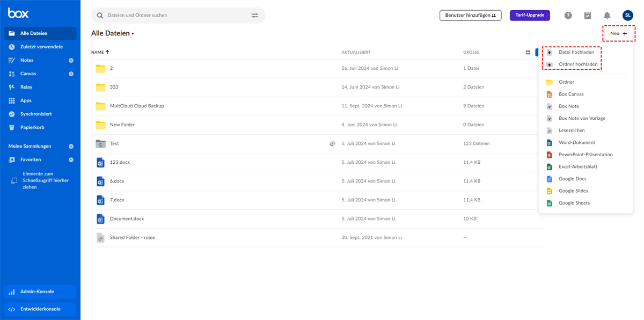Screen dimensions: 644x320
Task: Click the Box logo
Action: click(x=18, y=13)
